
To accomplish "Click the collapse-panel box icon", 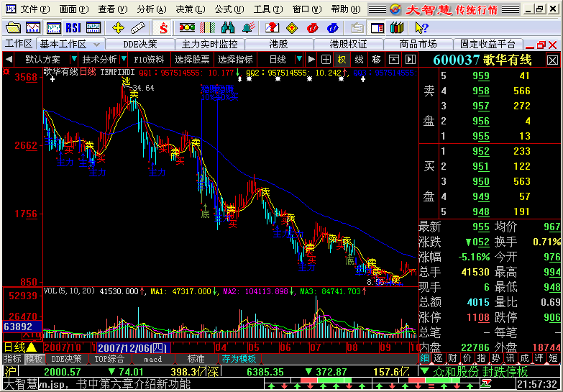I will point(394,59).
